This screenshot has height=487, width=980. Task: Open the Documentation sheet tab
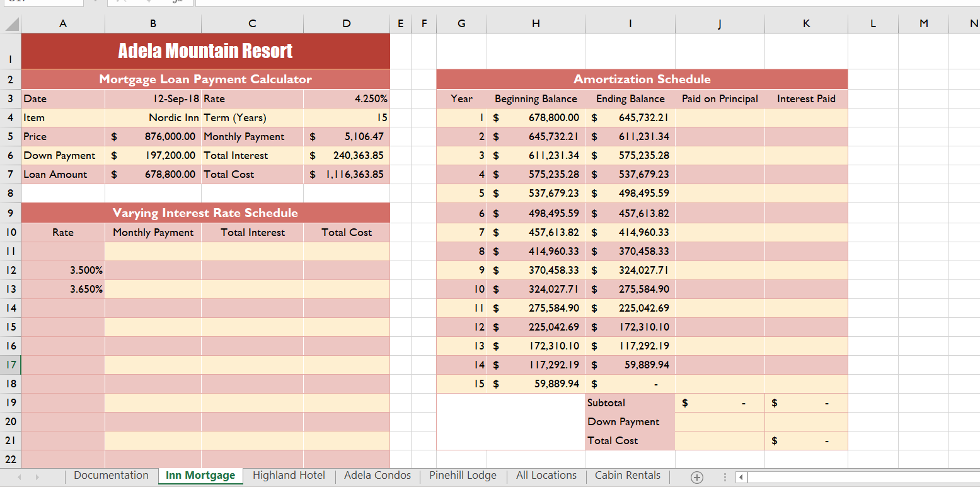(111, 476)
